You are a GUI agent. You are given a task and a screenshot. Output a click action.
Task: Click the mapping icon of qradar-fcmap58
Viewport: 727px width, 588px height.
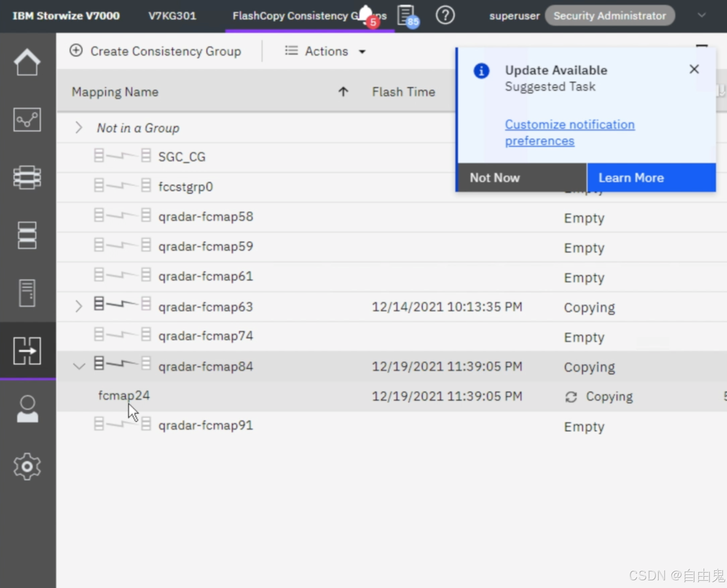pyautogui.click(x=122, y=215)
